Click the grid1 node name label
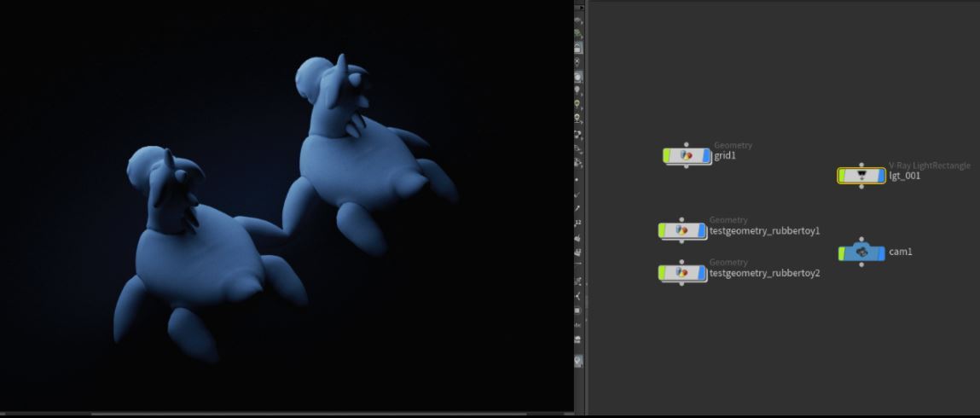This screenshot has width=980, height=418. point(725,155)
